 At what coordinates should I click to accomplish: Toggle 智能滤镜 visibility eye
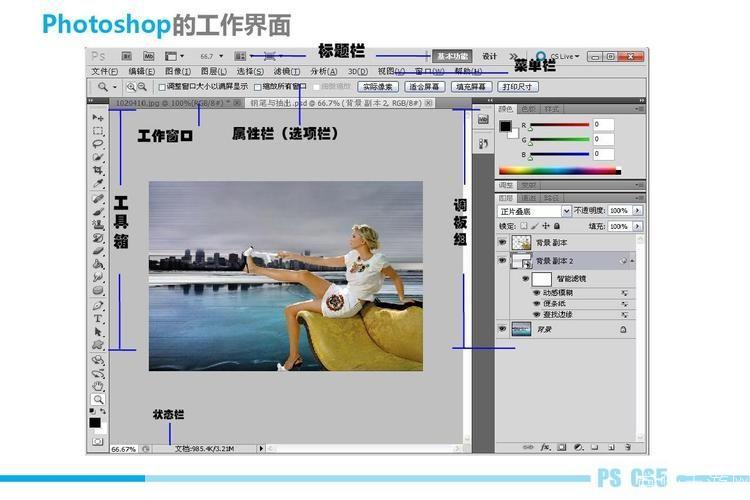(525, 278)
